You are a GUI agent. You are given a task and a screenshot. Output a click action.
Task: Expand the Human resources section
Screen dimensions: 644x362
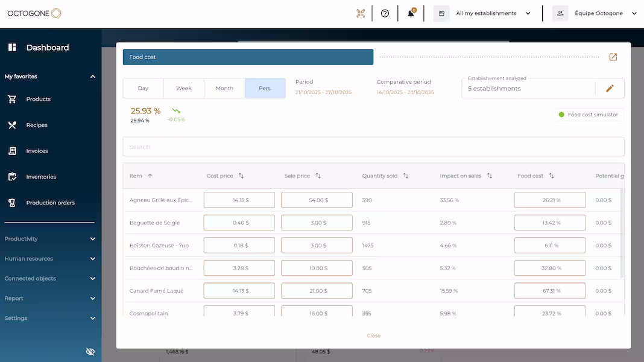click(x=49, y=259)
